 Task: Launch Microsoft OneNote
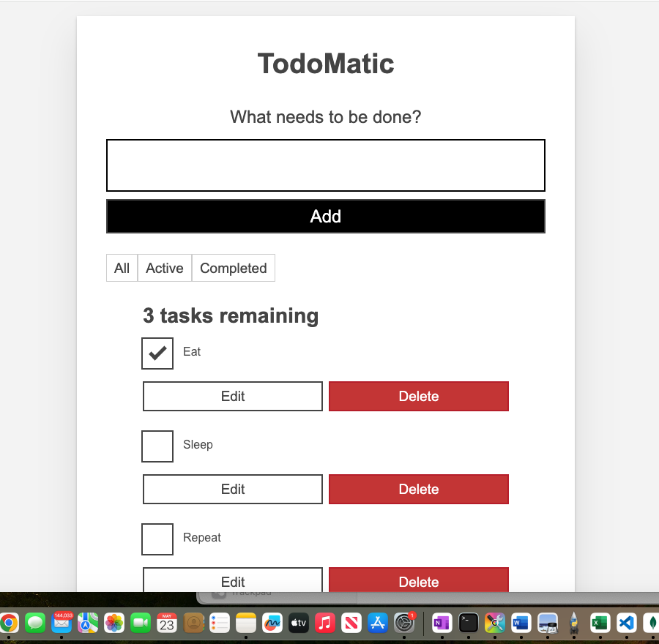pyautogui.click(x=442, y=623)
